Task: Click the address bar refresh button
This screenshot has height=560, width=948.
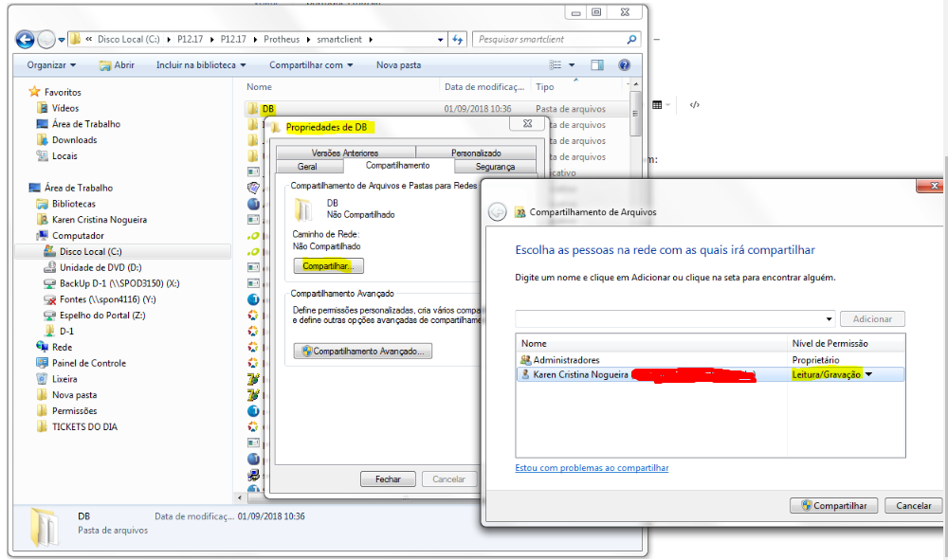Action: click(458, 39)
